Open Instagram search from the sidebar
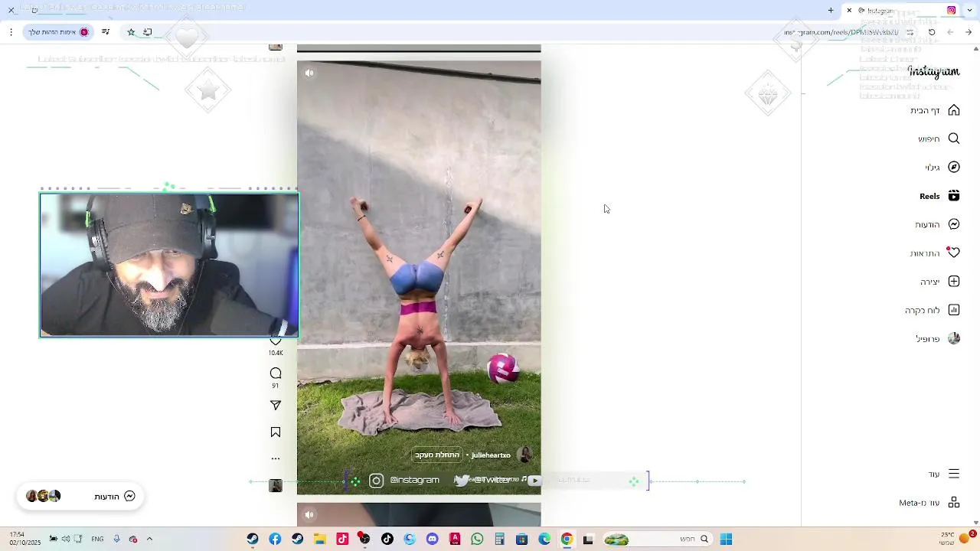 939,139
